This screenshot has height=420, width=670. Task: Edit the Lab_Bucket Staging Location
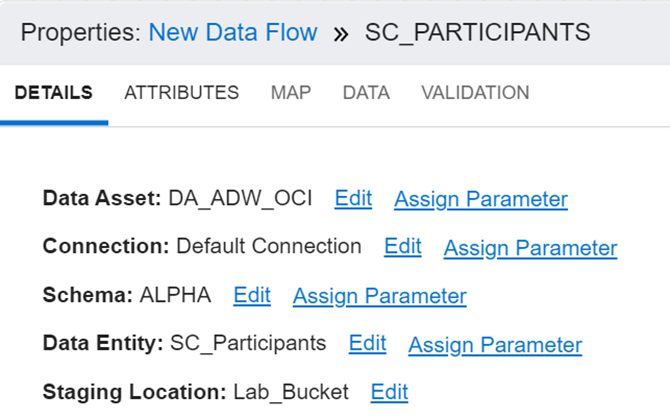(389, 392)
